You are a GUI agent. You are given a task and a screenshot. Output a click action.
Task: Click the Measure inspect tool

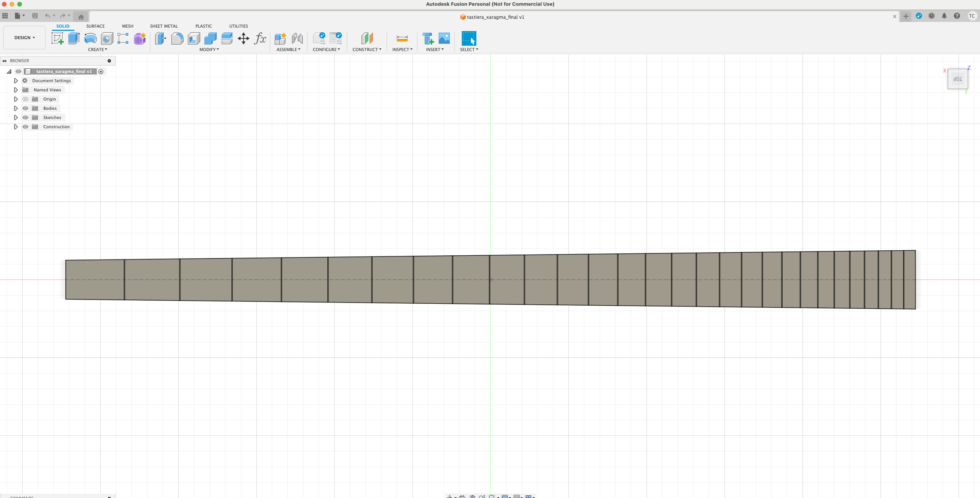(x=402, y=38)
